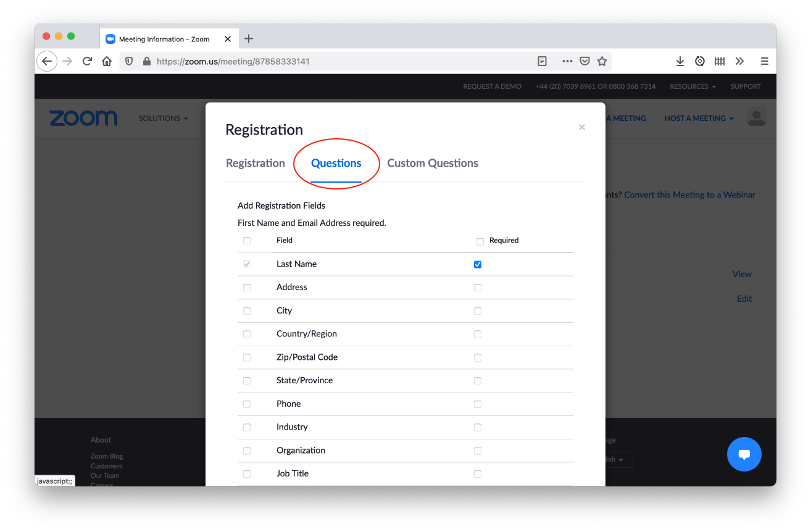The height and width of the screenshot is (532, 811).
Task: Open the Solutions dropdown menu
Action: [164, 118]
